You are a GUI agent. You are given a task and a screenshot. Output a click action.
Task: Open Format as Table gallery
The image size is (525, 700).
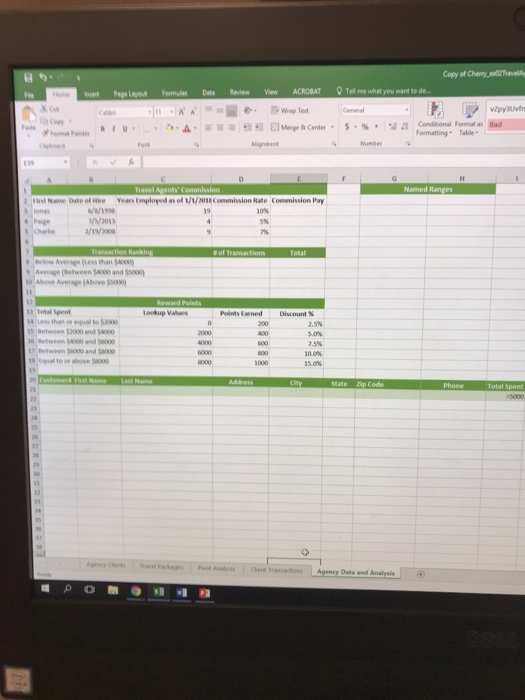[469, 118]
